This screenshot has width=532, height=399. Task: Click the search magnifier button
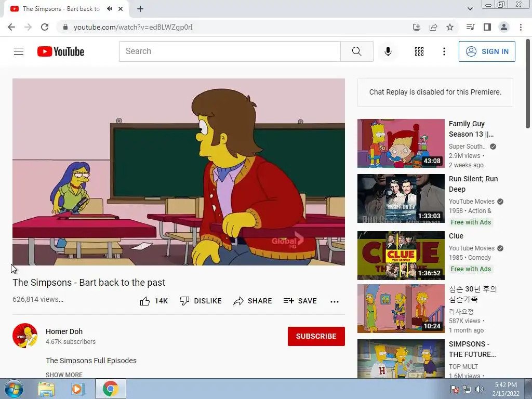point(356,51)
